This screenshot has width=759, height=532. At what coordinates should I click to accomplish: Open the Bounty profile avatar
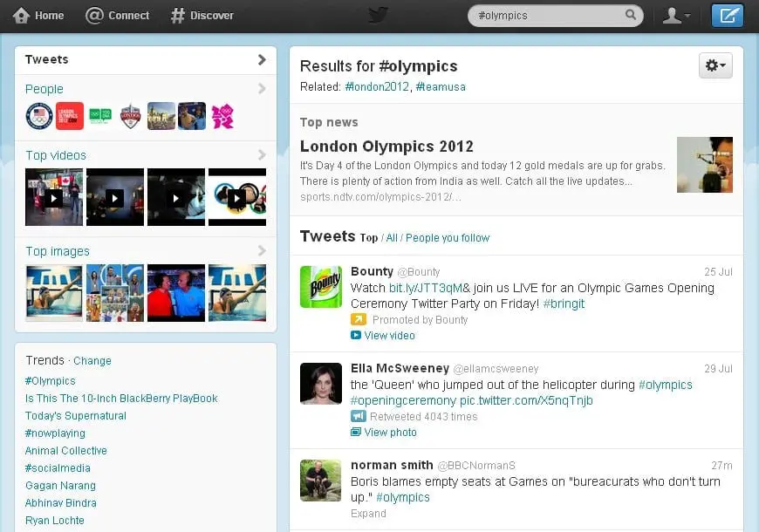(321, 287)
